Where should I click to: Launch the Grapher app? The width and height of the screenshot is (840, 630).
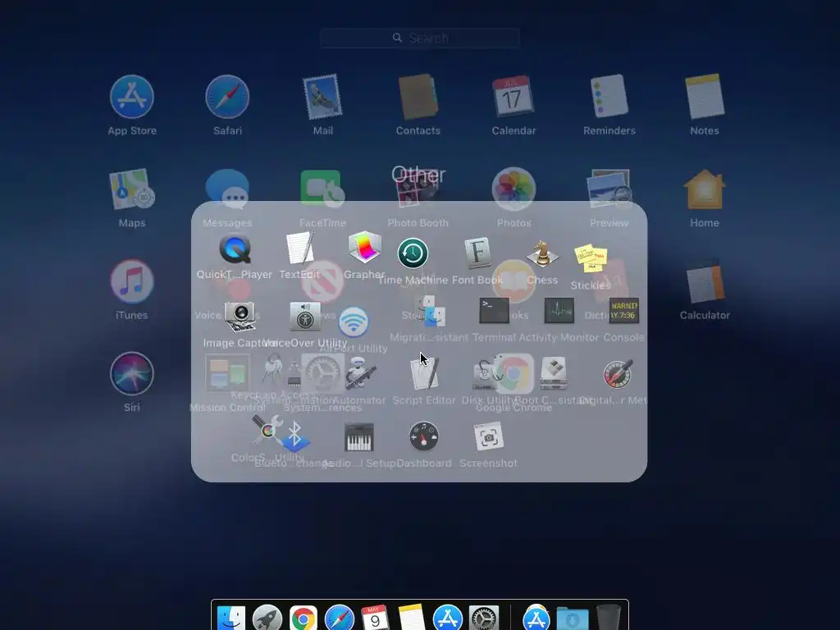click(364, 248)
